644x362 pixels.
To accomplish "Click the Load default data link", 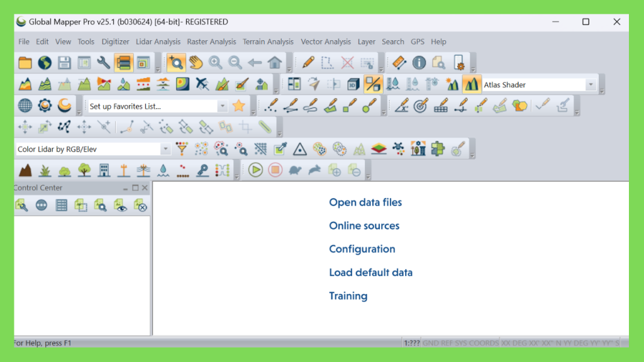I will click(371, 273).
